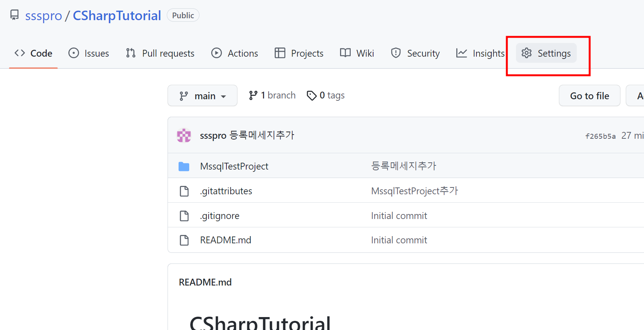The width and height of the screenshot is (644, 330).
Task: Click the Projects table icon
Action: click(x=280, y=53)
